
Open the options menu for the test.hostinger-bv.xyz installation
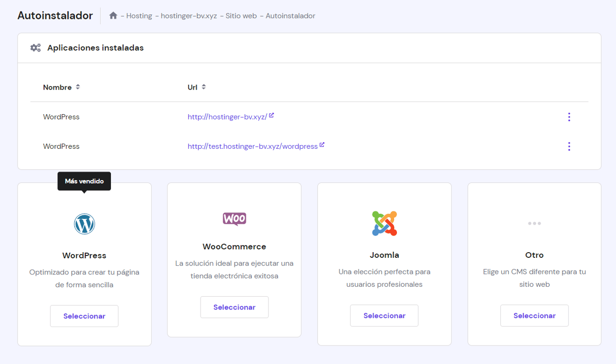pos(569,146)
